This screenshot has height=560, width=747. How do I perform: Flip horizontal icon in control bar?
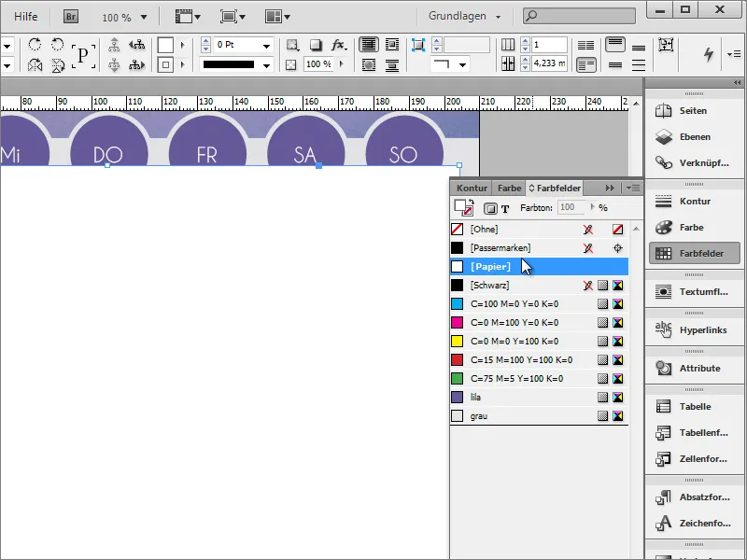[x=35, y=64]
